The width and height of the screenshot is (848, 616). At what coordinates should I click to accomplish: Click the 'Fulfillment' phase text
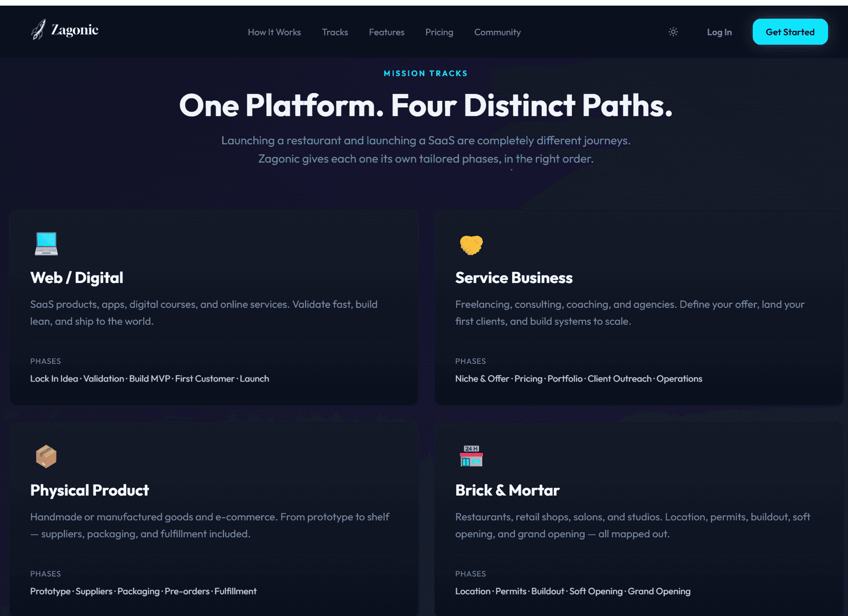point(236,591)
